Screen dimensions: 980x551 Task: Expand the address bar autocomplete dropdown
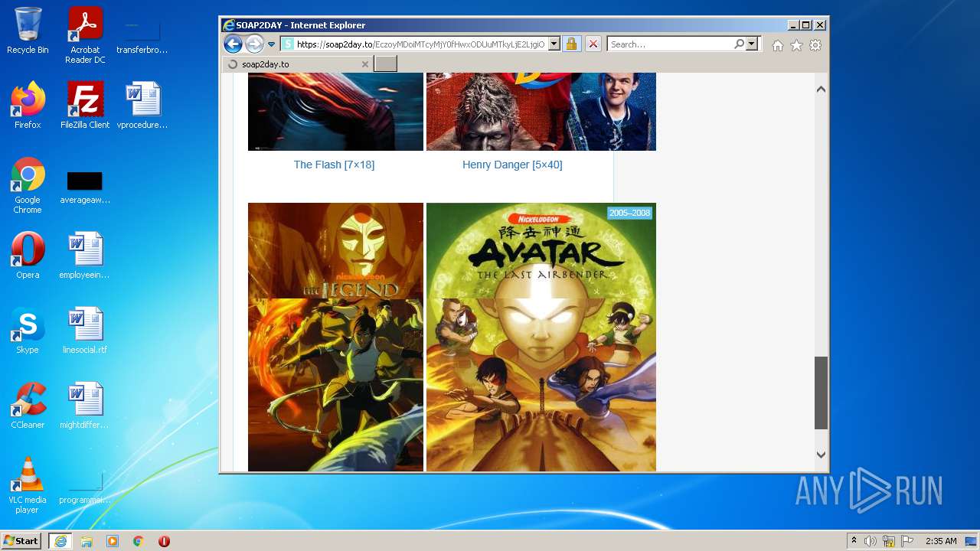(554, 44)
